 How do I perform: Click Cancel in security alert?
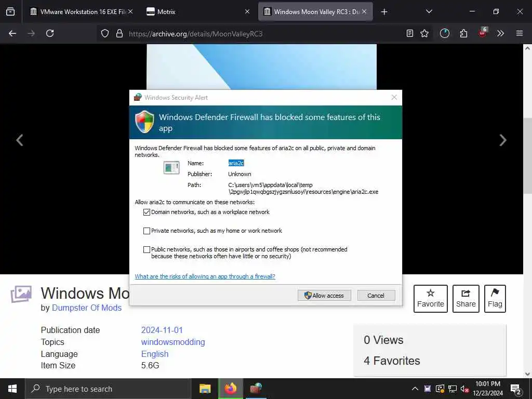376,295
